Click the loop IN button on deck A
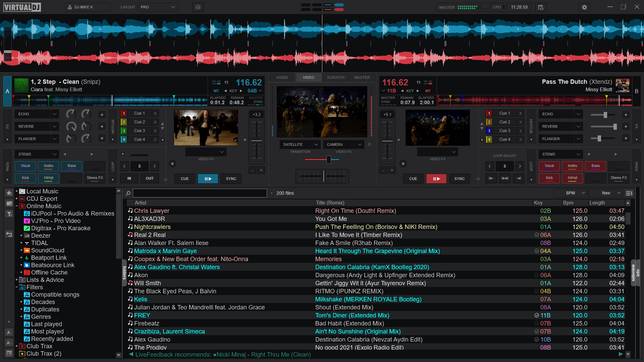644x362 pixels. [x=129, y=178]
